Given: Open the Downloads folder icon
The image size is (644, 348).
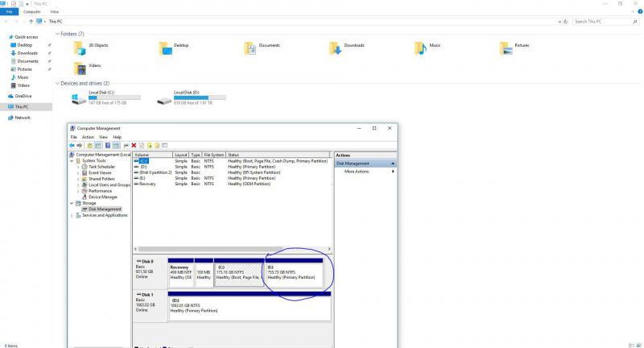Looking at the screenshot, I should point(336,48).
